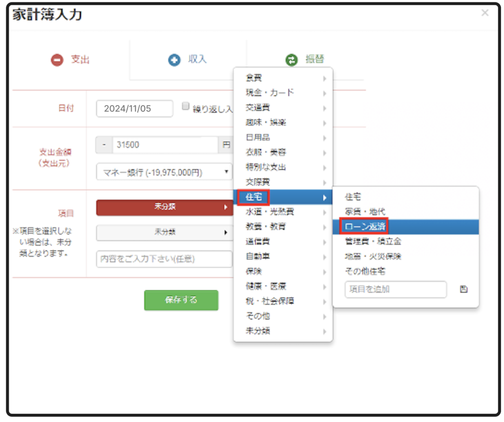Image resolution: width=504 pixels, height=422 pixels.
Task: Select ローン返済 in the submenu
Action: [406, 227]
